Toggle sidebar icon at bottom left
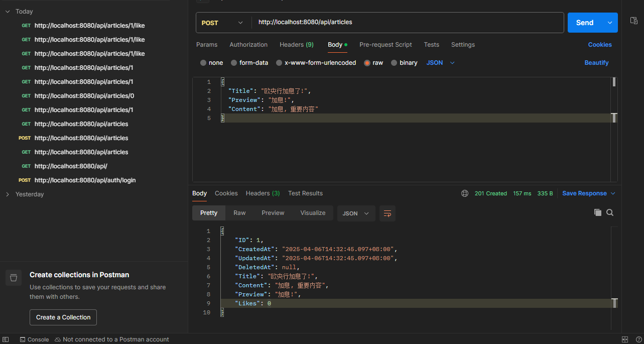The height and width of the screenshot is (344, 644). [x=6, y=339]
